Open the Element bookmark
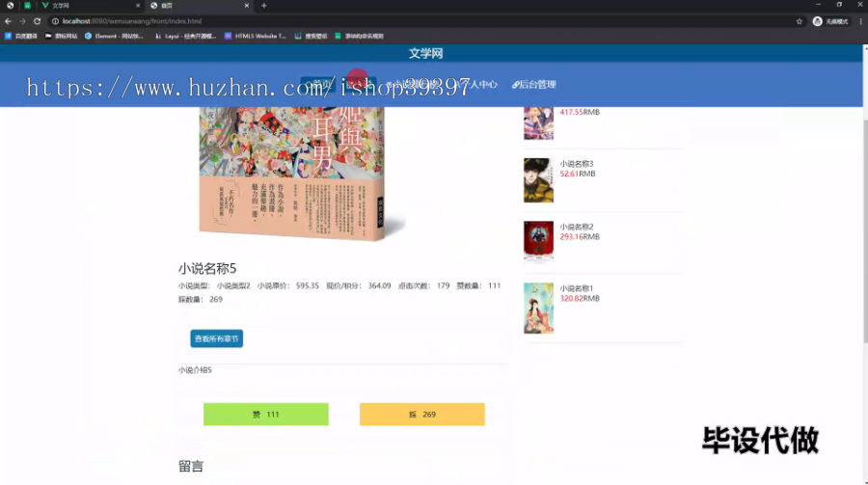The height and width of the screenshot is (485, 868). pyautogui.click(x=114, y=36)
